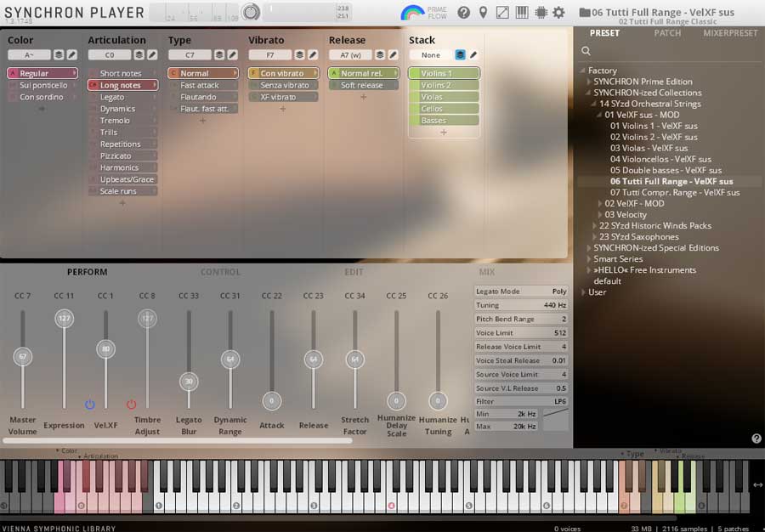Click the Vibrato layers icon

[299, 55]
